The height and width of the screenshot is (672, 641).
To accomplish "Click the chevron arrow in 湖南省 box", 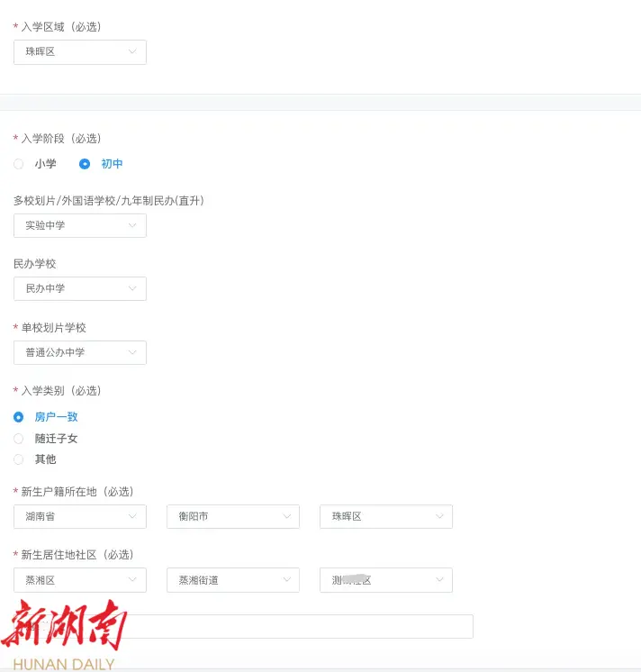I will click(x=132, y=516).
